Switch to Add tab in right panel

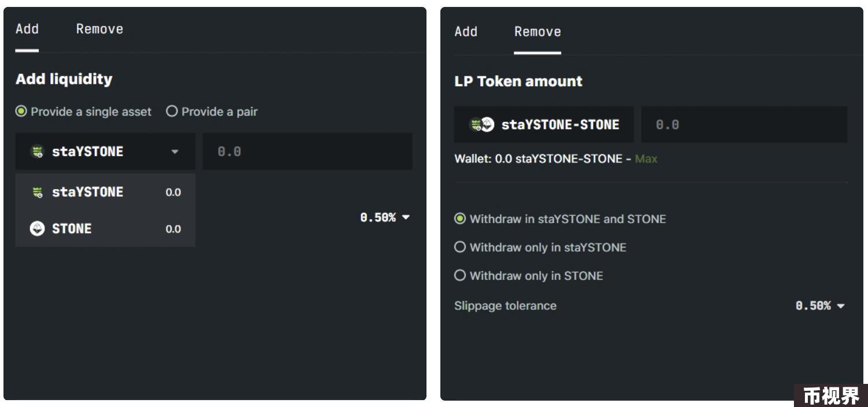click(x=466, y=32)
